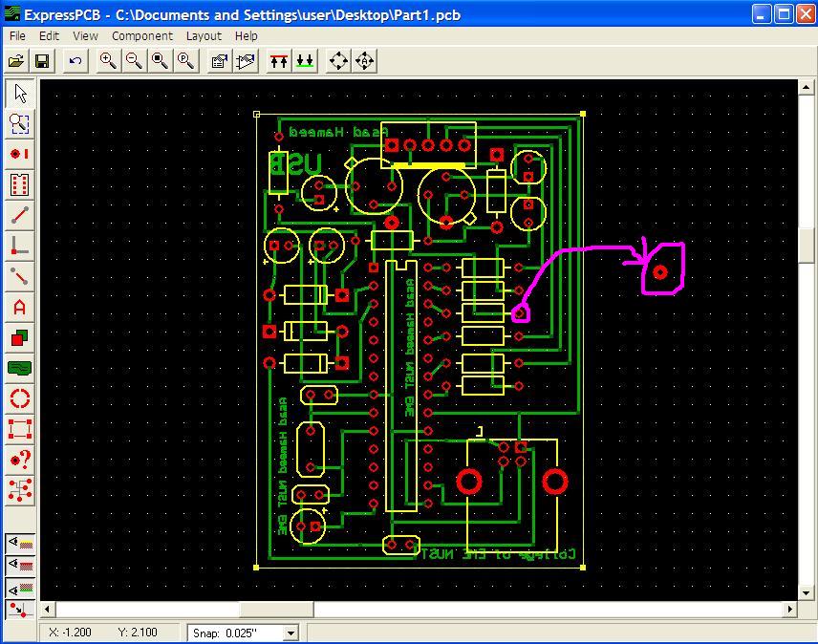Open the File menu
Viewport: 818px width, 644px height.
pos(17,36)
